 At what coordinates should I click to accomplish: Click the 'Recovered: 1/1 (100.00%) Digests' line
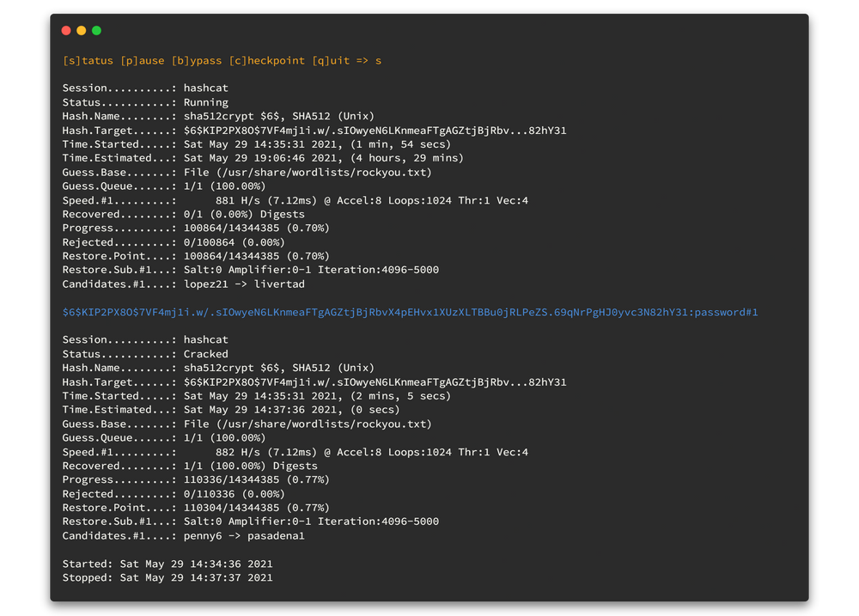190,466
